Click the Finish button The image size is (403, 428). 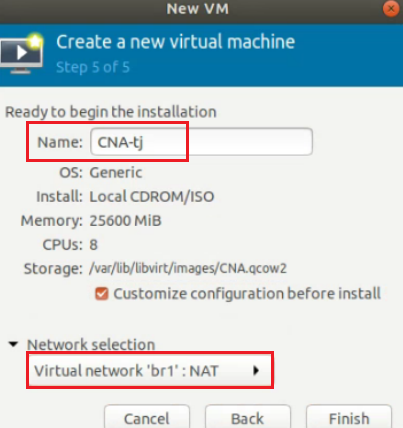(349, 418)
